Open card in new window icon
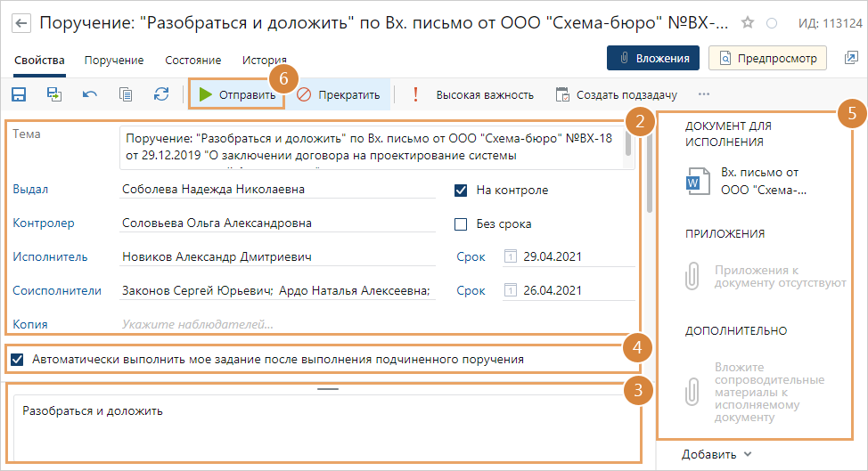The height and width of the screenshot is (471, 868). (x=850, y=58)
